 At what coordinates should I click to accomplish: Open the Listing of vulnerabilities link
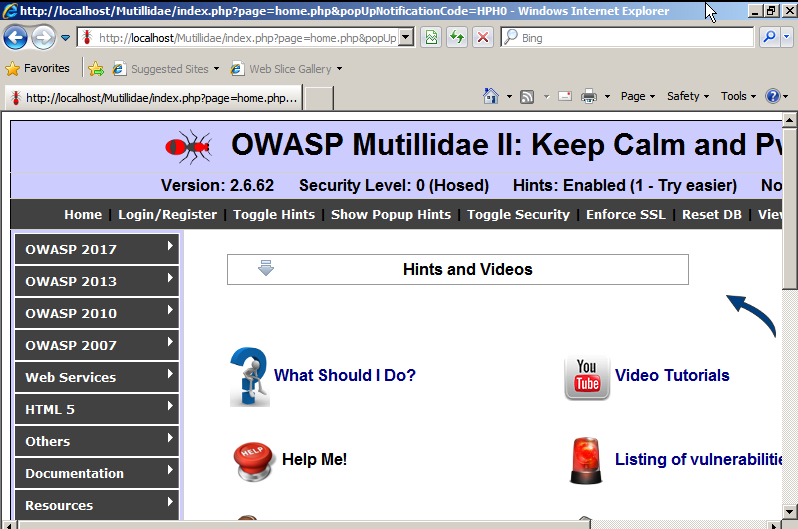[x=698, y=459]
